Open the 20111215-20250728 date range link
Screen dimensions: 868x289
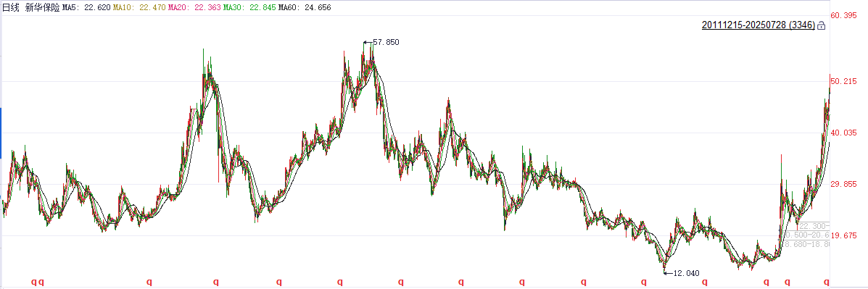(758, 25)
